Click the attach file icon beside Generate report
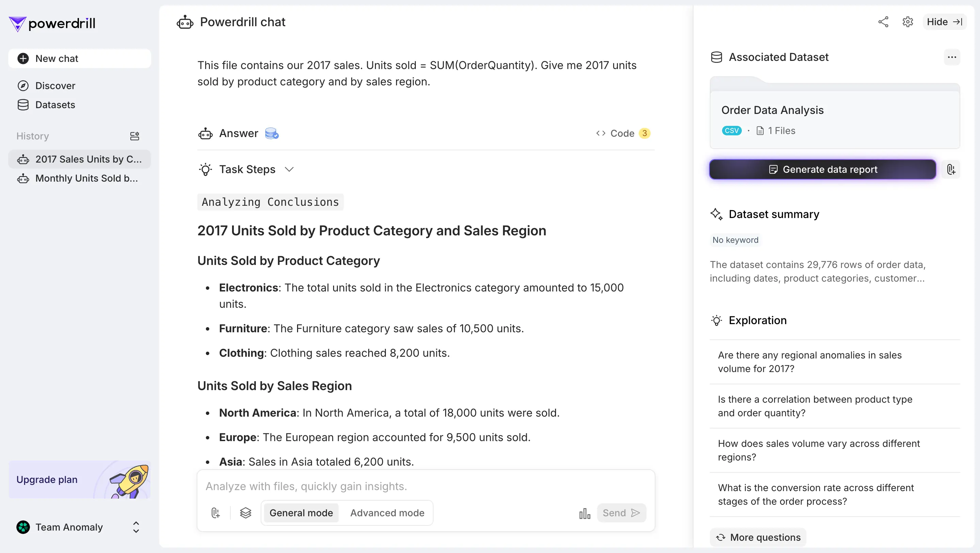This screenshot has width=980, height=553. (x=951, y=169)
